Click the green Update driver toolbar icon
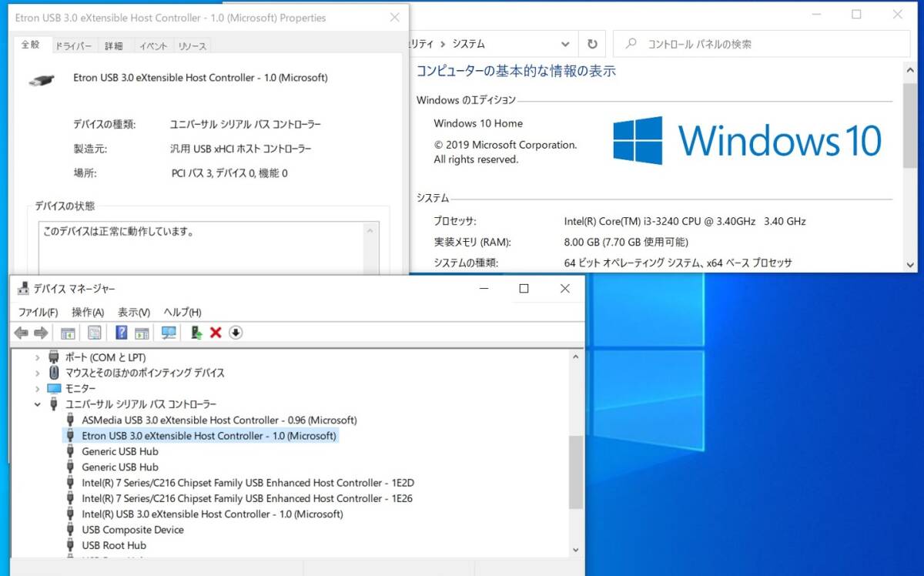The image size is (924, 576). [x=196, y=333]
